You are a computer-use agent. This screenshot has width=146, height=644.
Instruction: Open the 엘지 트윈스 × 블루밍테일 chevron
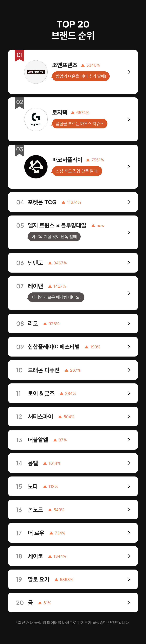pos(129,232)
